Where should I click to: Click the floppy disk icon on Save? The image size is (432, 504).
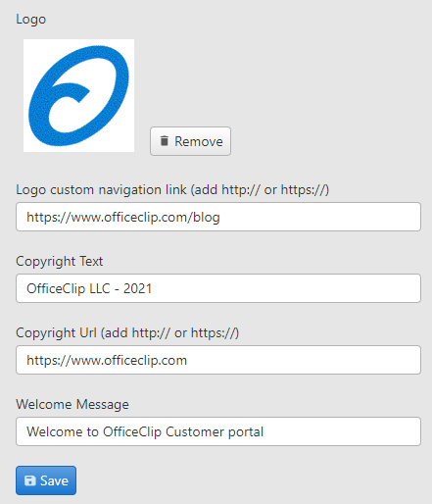click(30, 480)
